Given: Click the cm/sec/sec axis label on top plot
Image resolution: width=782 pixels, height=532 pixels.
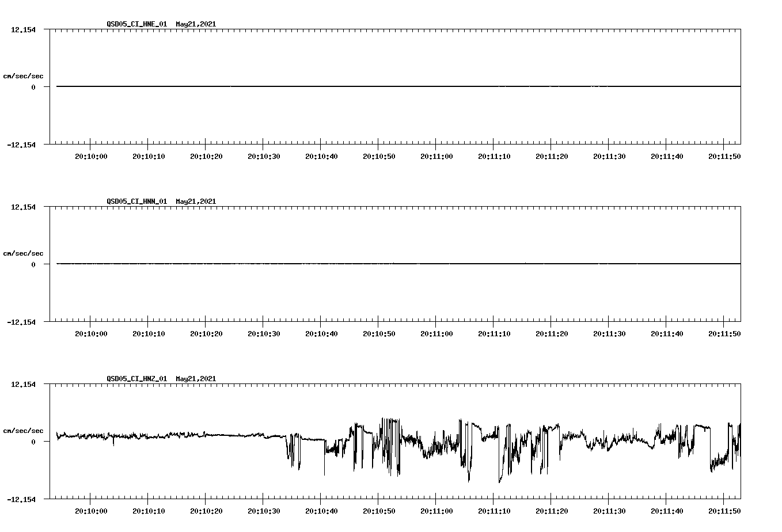Looking at the screenshot, I should [x=22, y=76].
